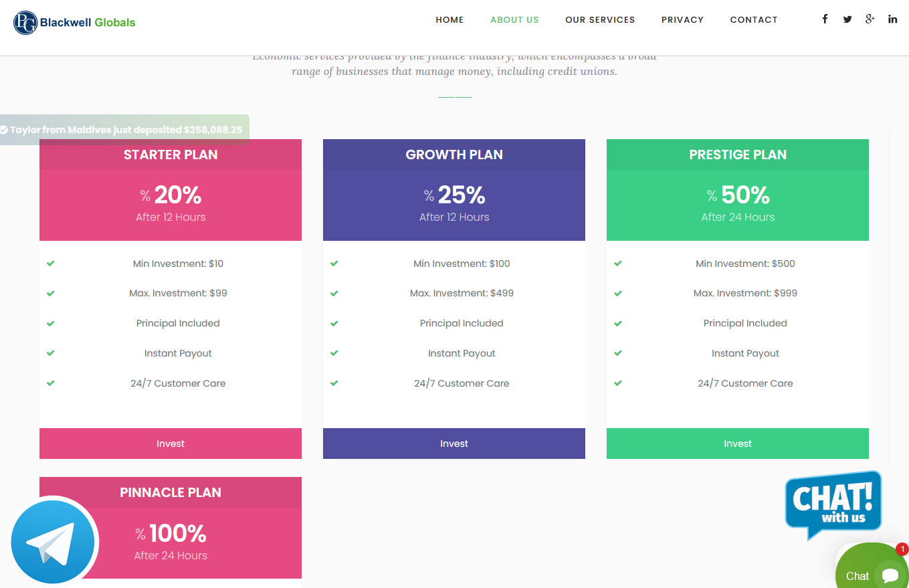This screenshot has height=588, width=909.
Task: Click the Prestige Plan heading
Action: (738, 155)
